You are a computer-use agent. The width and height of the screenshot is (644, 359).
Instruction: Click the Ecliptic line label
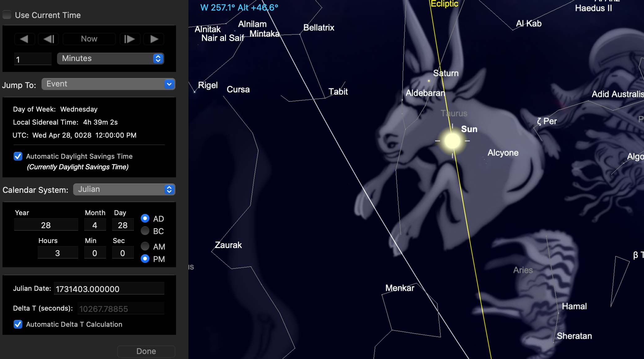(x=444, y=4)
